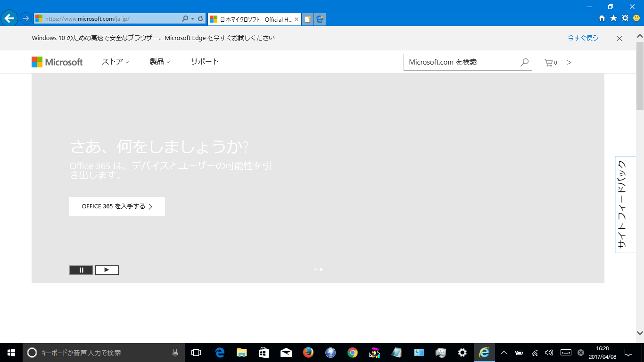Select the second carousel slide dot

[x=321, y=270]
